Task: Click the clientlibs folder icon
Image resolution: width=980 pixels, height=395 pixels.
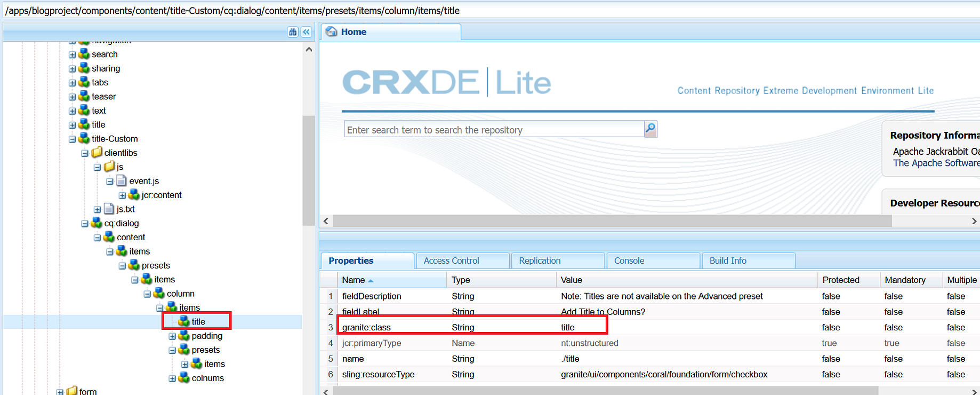Action: click(97, 153)
